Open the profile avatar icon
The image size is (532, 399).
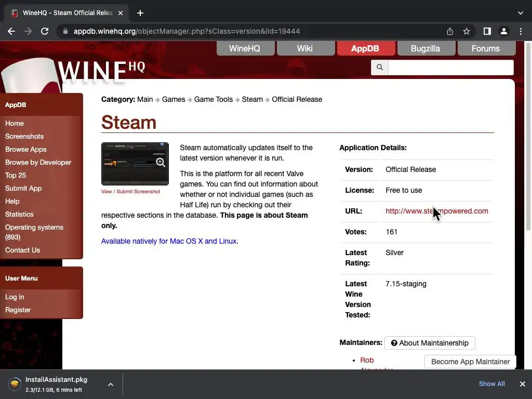pos(504,31)
